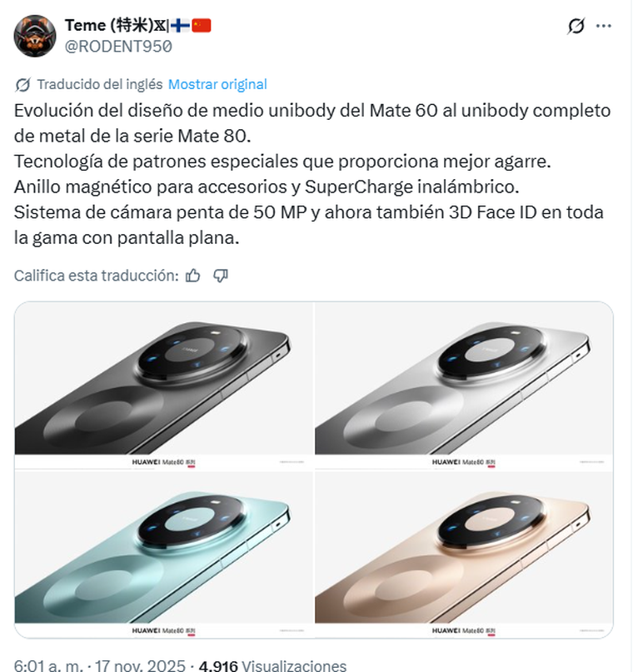Screen dimensions: 633x672
Task: Open the black Mate 80 image
Action: pos(164,386)
